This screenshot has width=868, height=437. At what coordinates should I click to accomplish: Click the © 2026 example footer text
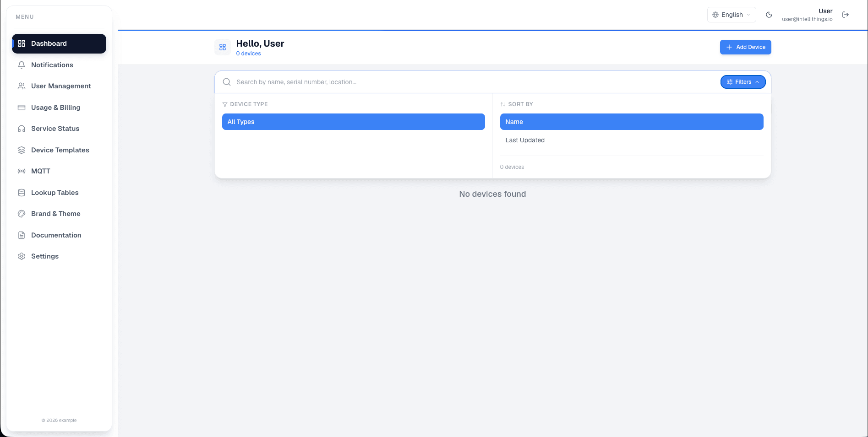click(x=59, y=420)
